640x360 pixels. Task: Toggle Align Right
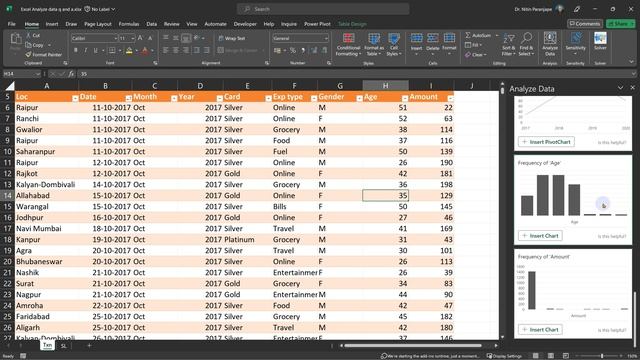click(186, 51)
